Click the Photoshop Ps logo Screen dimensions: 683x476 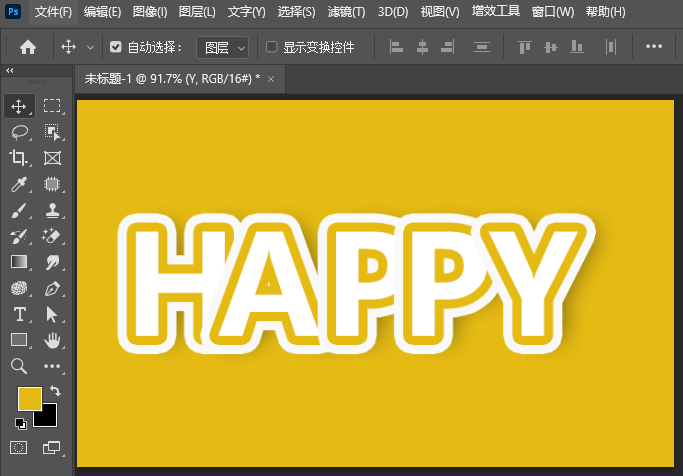point(14,12)
